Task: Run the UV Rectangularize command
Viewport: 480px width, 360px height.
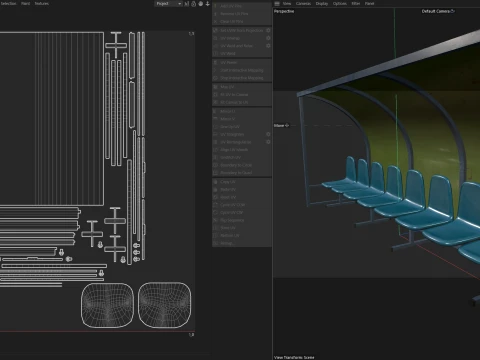Action: pyautogui.click(x=242, y=142)
